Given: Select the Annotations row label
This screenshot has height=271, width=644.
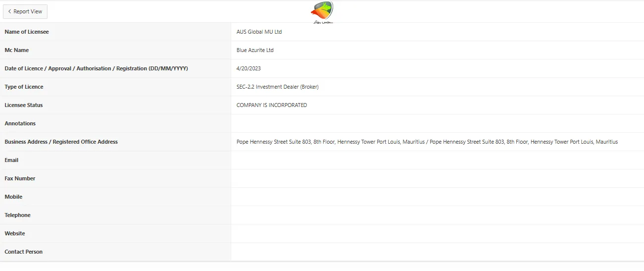Looking at the screenshot, I should tap(20, 123).
